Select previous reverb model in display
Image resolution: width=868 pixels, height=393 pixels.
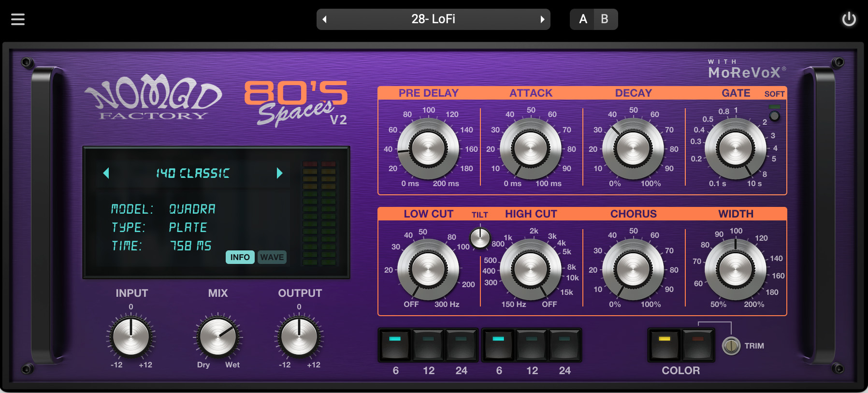coord(106,173)
